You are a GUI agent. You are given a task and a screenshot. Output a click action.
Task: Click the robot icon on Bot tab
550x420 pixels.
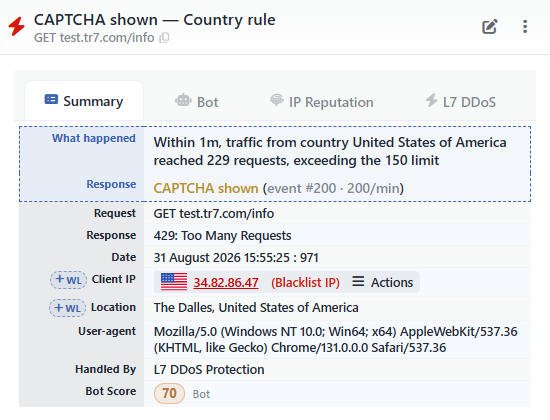coord(183,101)
